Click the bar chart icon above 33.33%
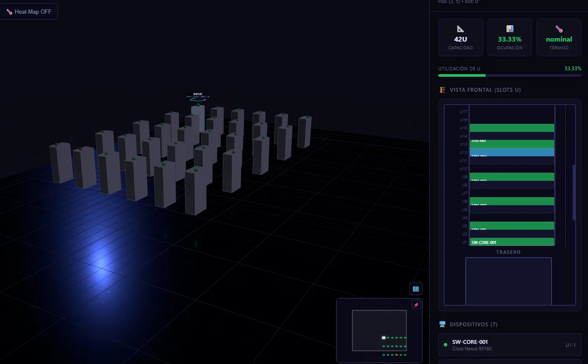 click(510, 29)
